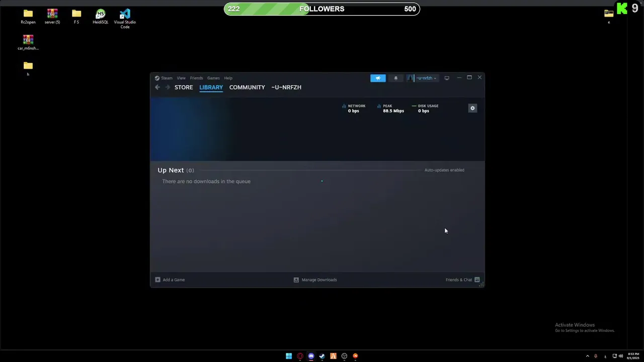
Task: Click the OBS Studio taskbar icon
Action: click(x=344, y=356)
